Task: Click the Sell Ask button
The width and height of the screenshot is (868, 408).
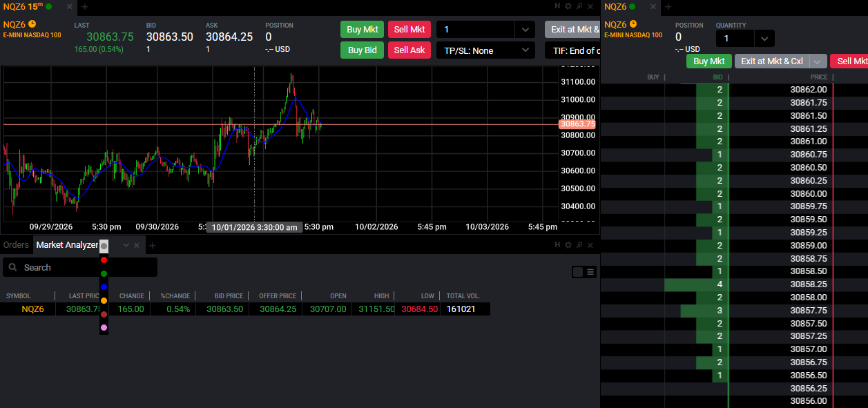Action: (409, 50)
